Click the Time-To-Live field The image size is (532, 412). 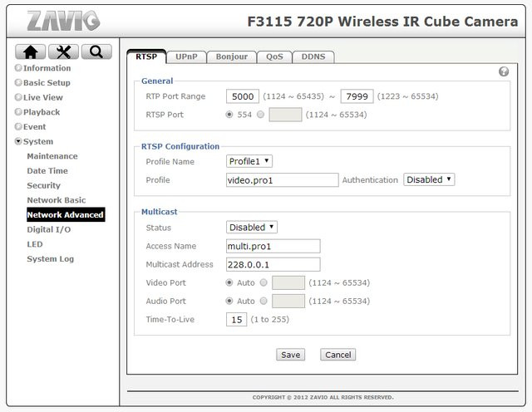pyautogui.click(x=236, y=320)
